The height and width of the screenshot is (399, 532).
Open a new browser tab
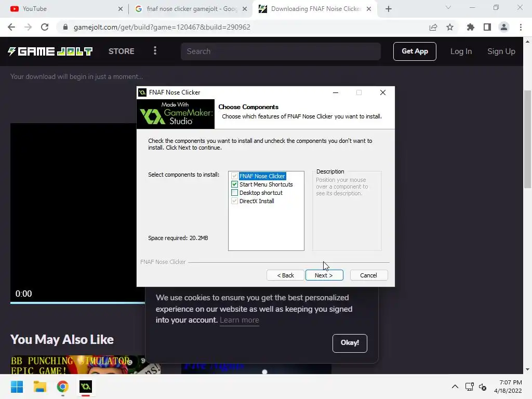(x=389, y=9)
